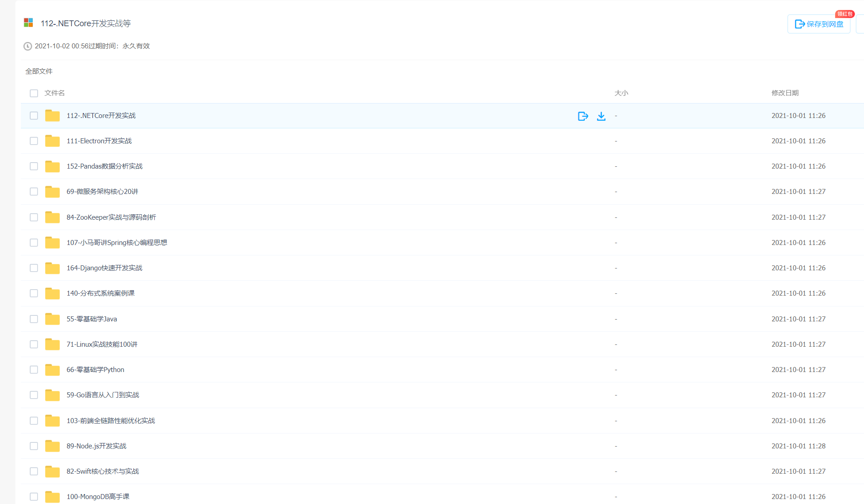Open the 111-Electron开发实战 folder icon
This screenshot has height=504, width=864.
tap(52, 141)
